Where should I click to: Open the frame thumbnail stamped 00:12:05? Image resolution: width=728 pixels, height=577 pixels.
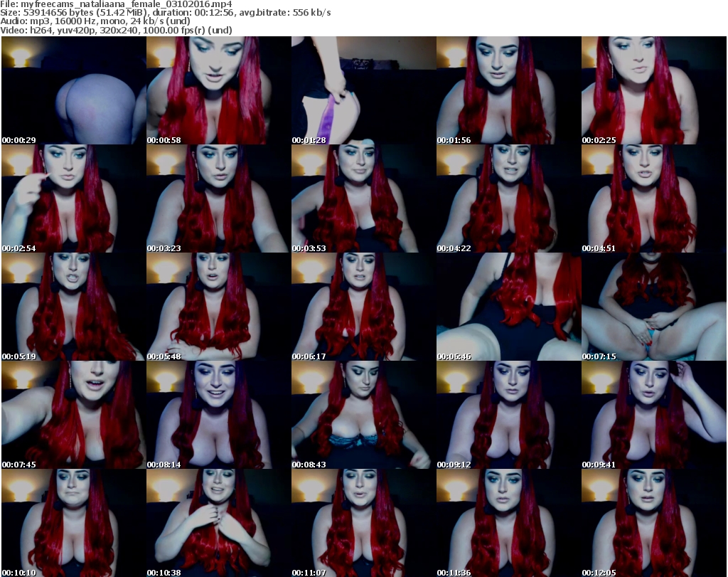point(654,523)
